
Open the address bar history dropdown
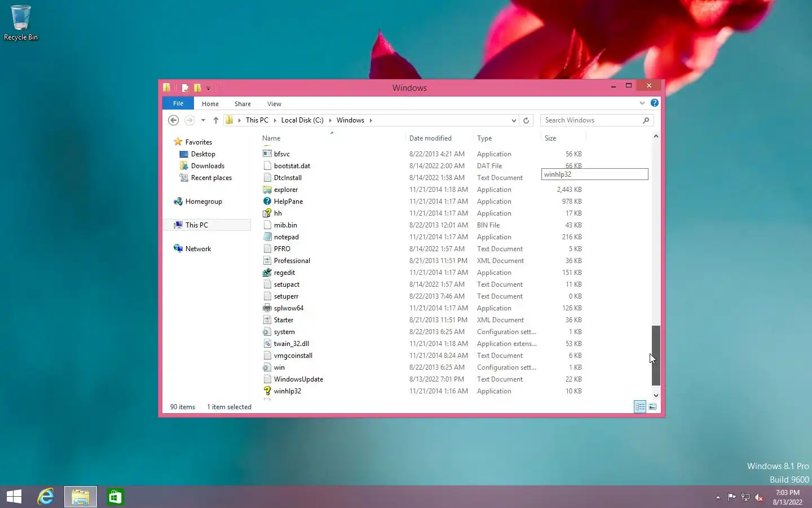pyautogui.click(x=514, y=120)
